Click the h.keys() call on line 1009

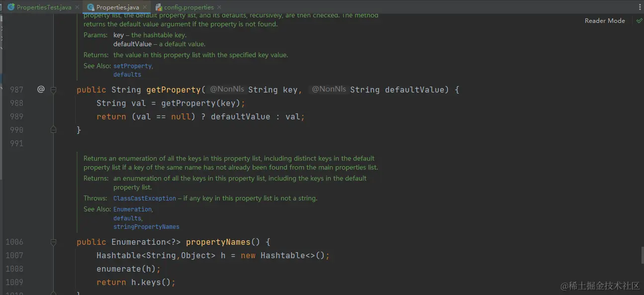point(151,282)
